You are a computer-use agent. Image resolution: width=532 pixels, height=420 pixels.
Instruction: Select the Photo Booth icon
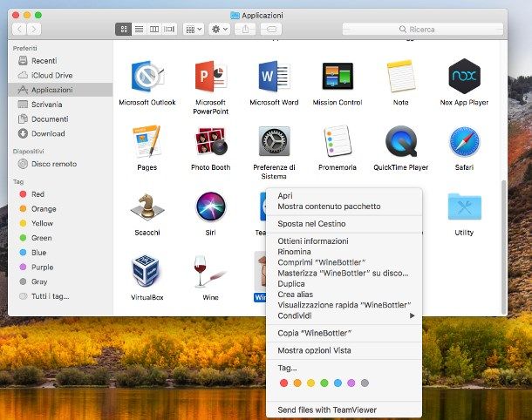point(210,141)
